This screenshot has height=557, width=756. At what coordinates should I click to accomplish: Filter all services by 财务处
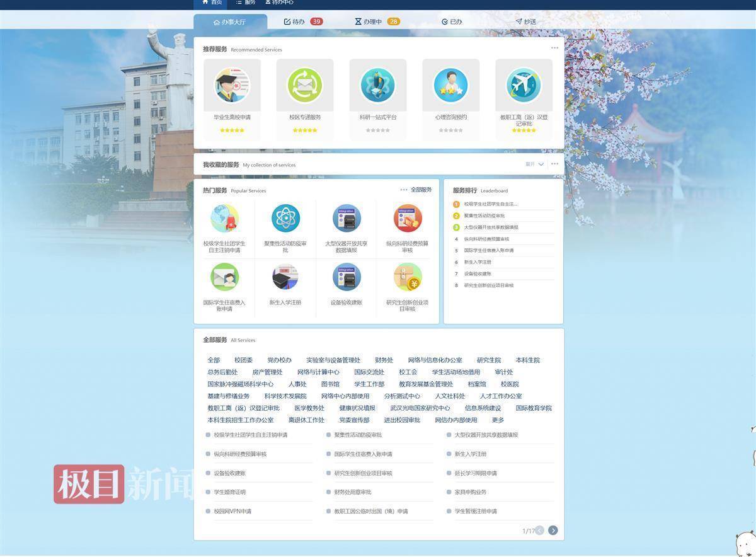(x=384, y=360)
